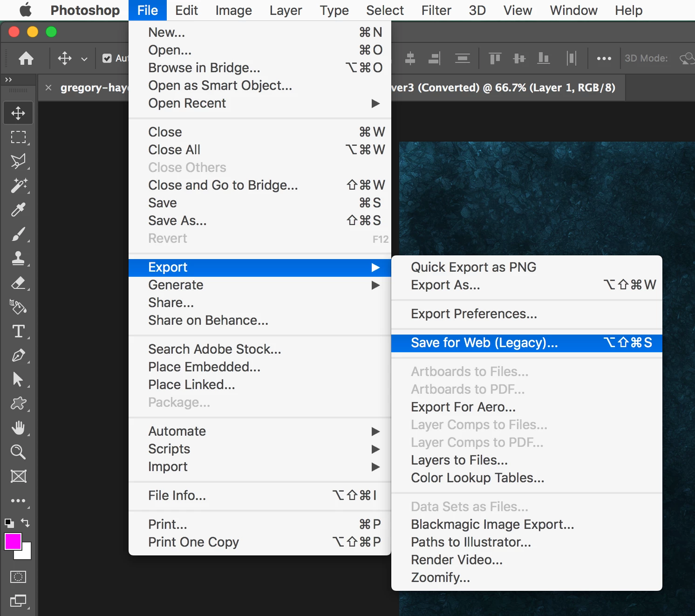Open Move tool preset picker dropdown
695x616 pixels.
(84, 59)
